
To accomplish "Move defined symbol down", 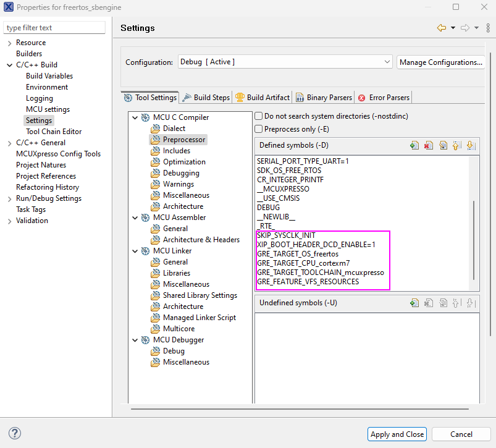I will click(471, 145).
